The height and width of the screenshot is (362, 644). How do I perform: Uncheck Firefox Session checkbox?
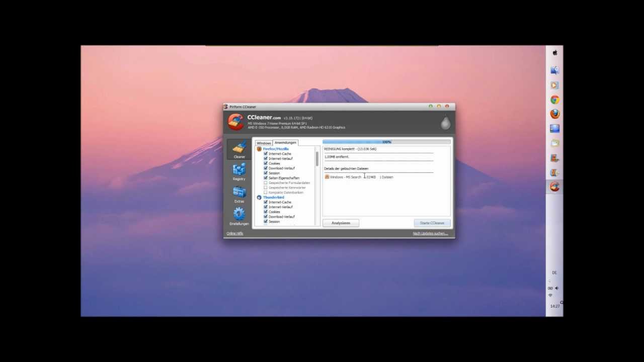266,173
